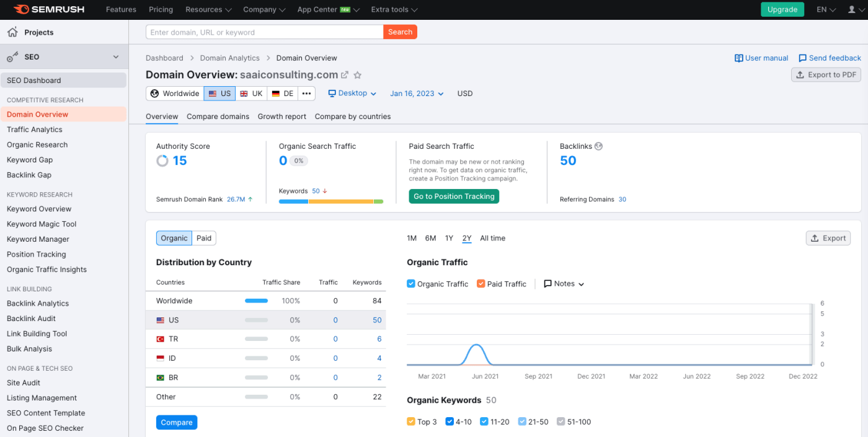Select the Worldwide globe database filter
The height and width of the screenshot is (437, 868).
click(x=175, y=93)
